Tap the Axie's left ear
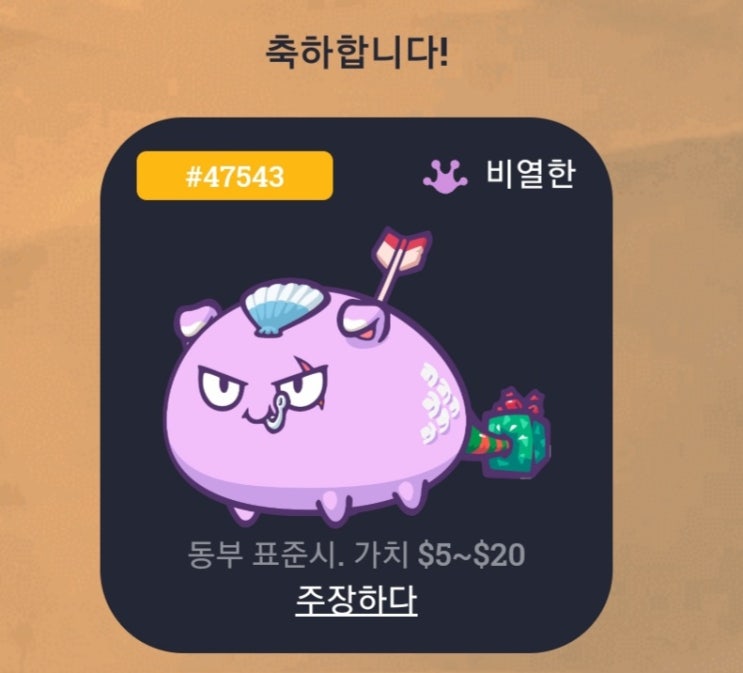Image resolution: width=743 pixels, height=673 pixels. 196,319
